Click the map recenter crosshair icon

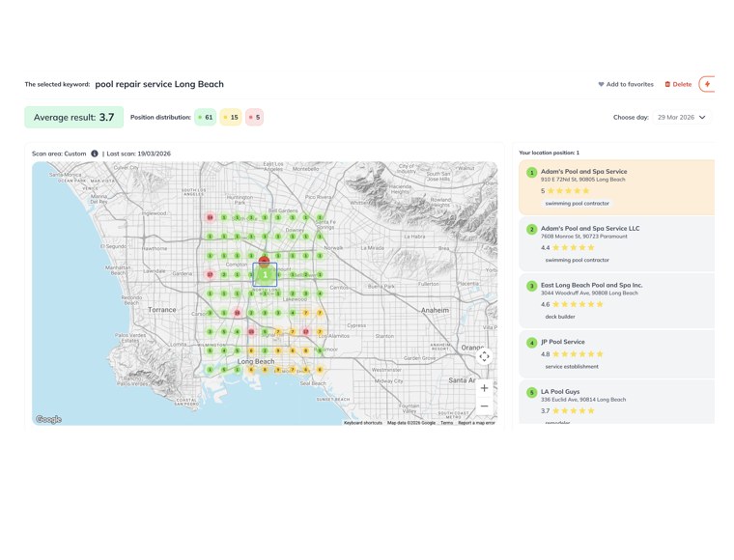click(485, 356)
